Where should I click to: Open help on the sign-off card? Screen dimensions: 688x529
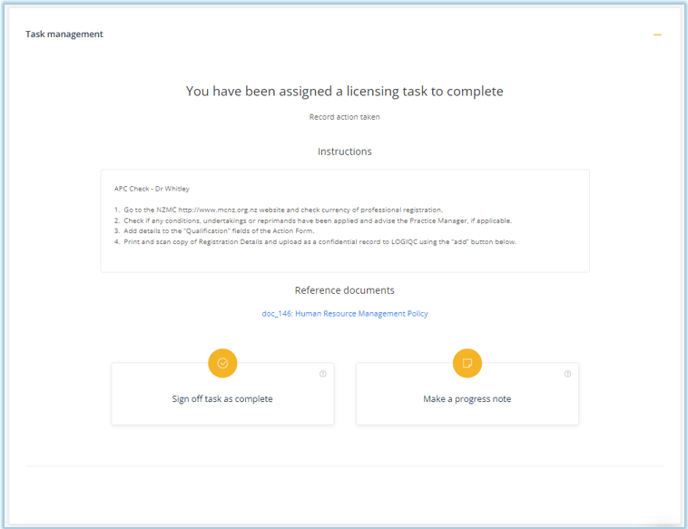[x=323, y=374]
